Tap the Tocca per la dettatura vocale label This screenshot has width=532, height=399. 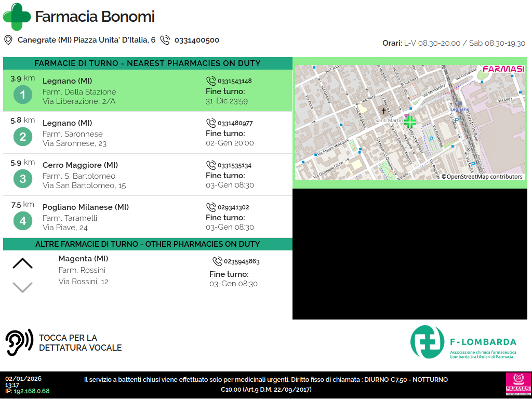coord(80,343)
